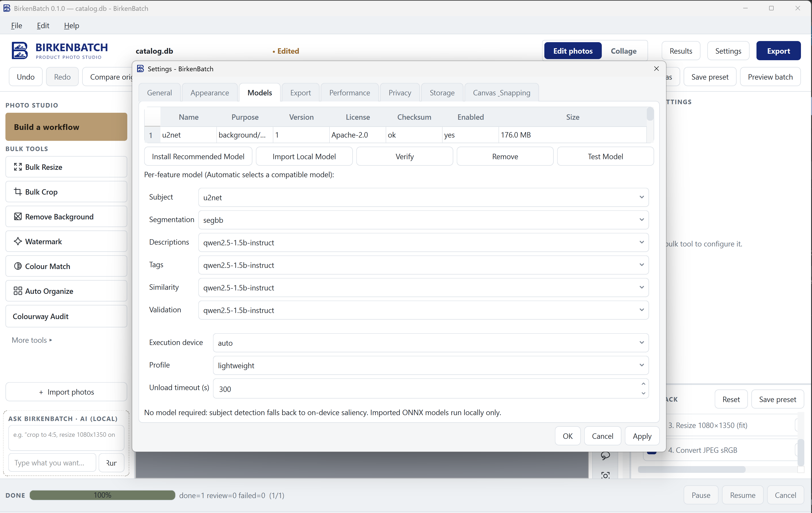The height and width of the screenshot is (513, 812).
Task: Click Resume in the status bar
Action: [x=742, y=495]
